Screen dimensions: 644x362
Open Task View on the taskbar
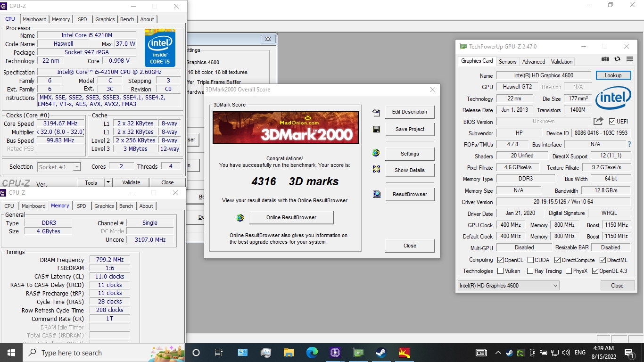pos(219,353)
